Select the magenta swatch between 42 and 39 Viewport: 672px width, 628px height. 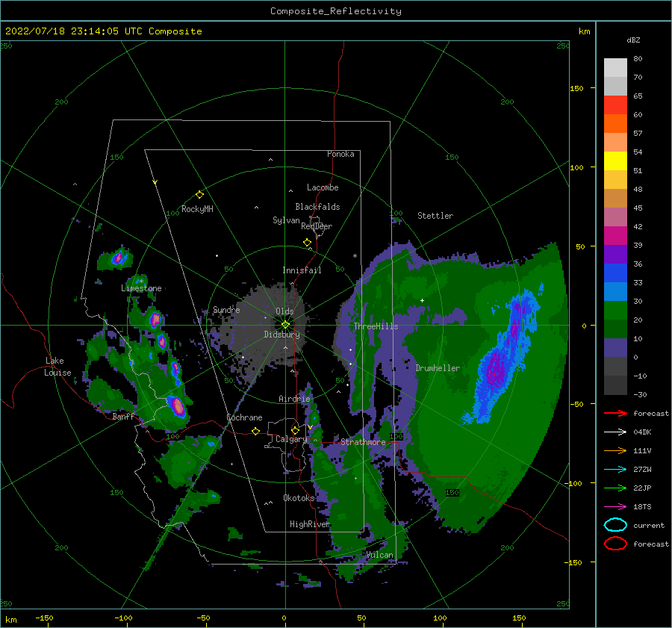click(x=615, y=236)
